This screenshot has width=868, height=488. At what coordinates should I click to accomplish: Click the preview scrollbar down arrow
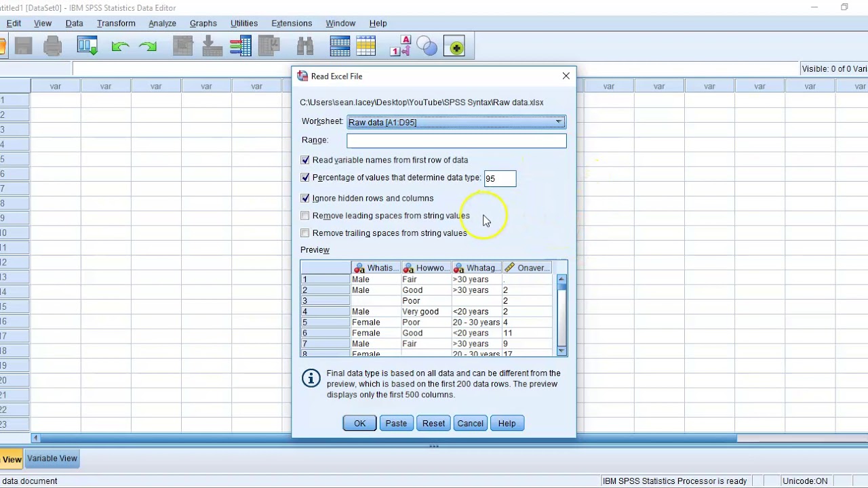pyautogui.click(x=561, y=350)
